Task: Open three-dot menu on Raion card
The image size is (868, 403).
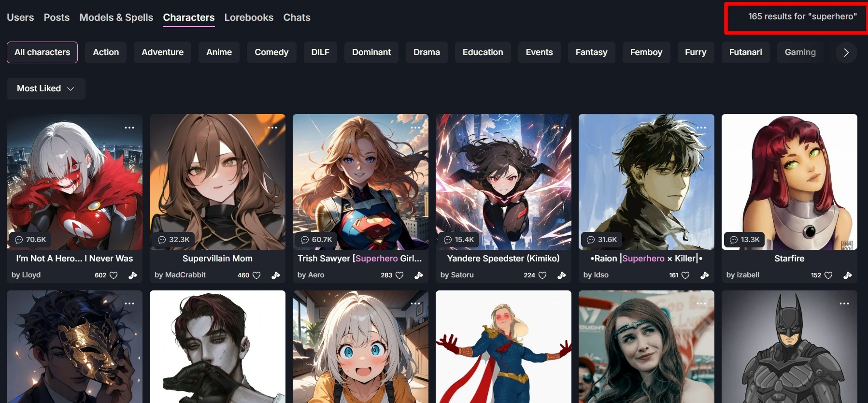Action: click(701, 128)
